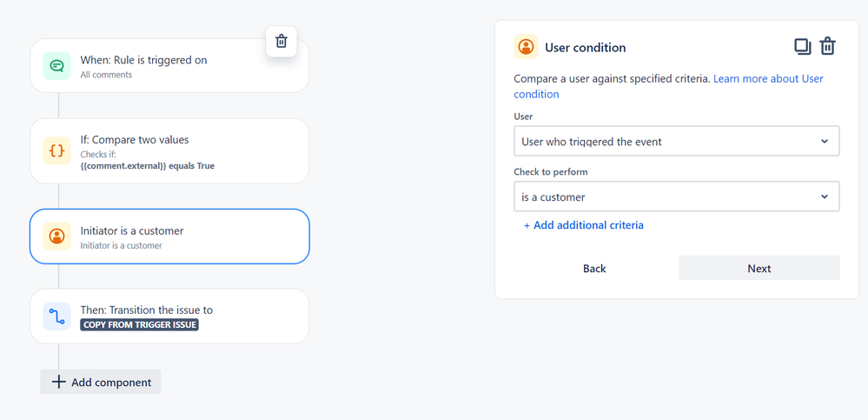
Task: Click the transition issue branch icon
Action: [x=57, y=317]
